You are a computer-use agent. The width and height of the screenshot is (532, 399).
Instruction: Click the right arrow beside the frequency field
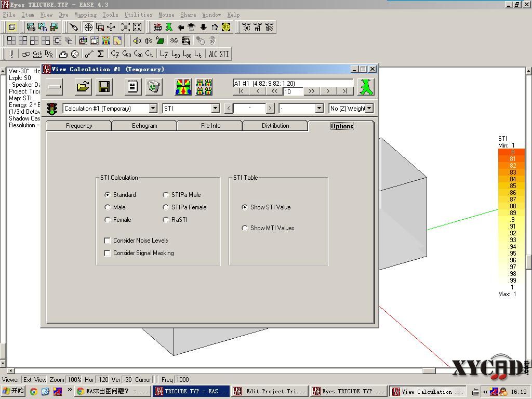[x=270, y=109]
